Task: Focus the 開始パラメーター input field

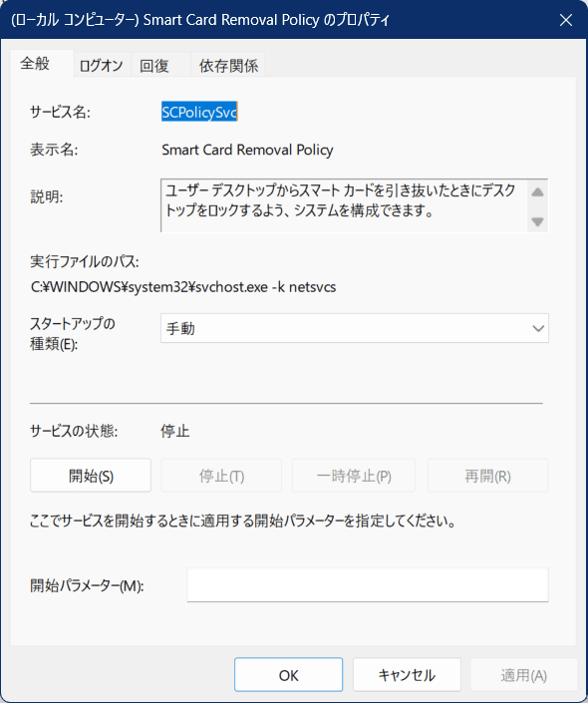Action: point(368,584)
